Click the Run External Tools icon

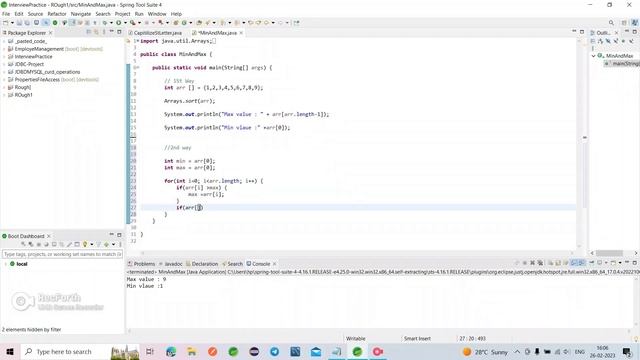click(x=133, y=23)
